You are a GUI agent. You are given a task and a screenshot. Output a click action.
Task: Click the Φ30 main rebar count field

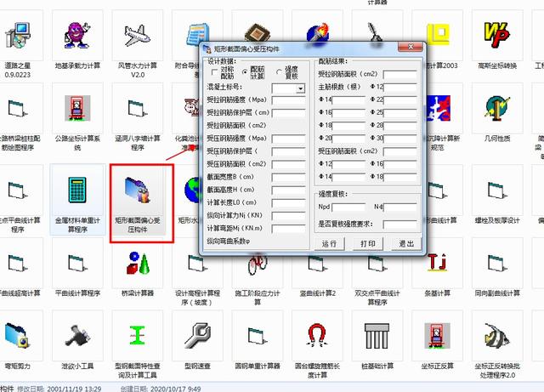coord(400,139)
